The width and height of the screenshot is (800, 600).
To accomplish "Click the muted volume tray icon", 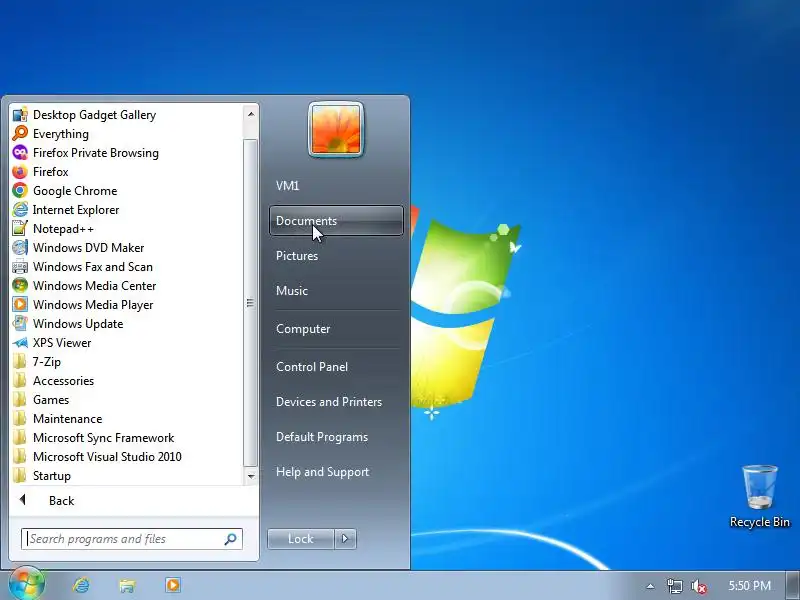I will pyautogui.click(x=698, y=586).
